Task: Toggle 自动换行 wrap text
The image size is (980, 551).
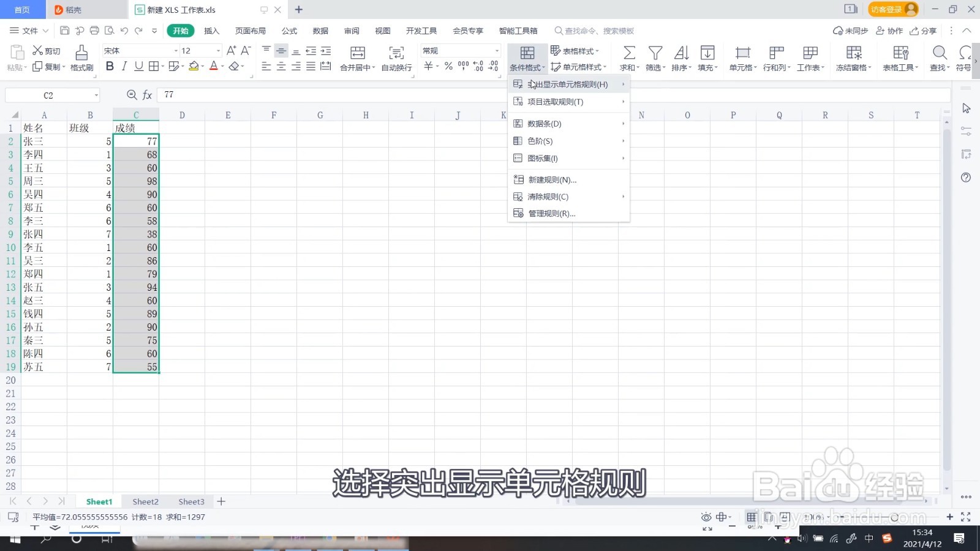Action: 396,58
